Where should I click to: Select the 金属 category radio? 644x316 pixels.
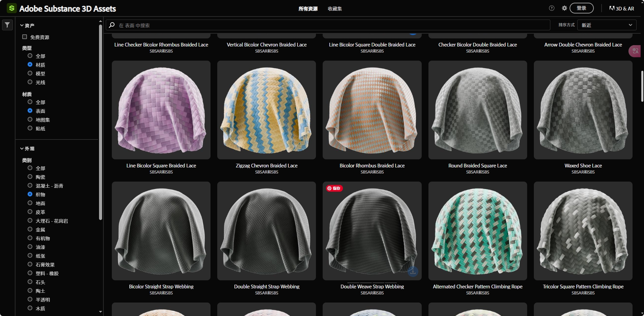click(x=30, y=229)
